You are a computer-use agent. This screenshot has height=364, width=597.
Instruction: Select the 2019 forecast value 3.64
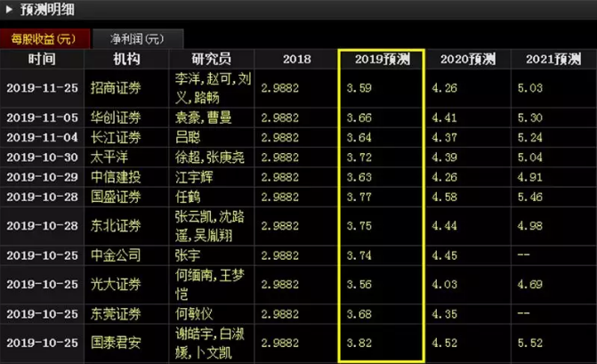359,137
